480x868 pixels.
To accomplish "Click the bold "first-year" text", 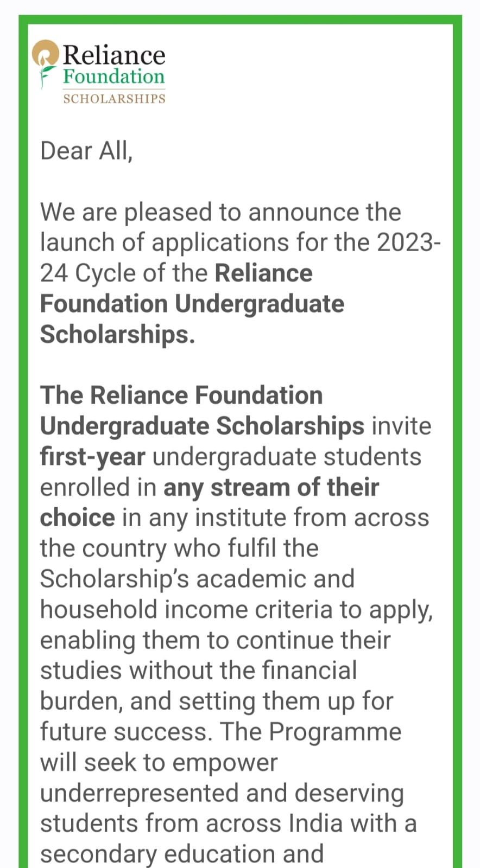I will tap(93, 457).
